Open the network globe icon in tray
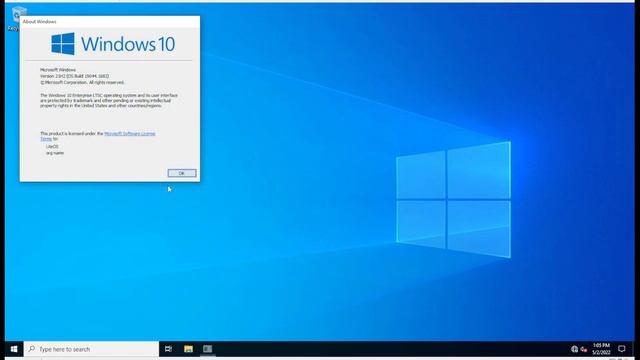The width and height of the screenshot is (640, 360). [x=574, y=349]
